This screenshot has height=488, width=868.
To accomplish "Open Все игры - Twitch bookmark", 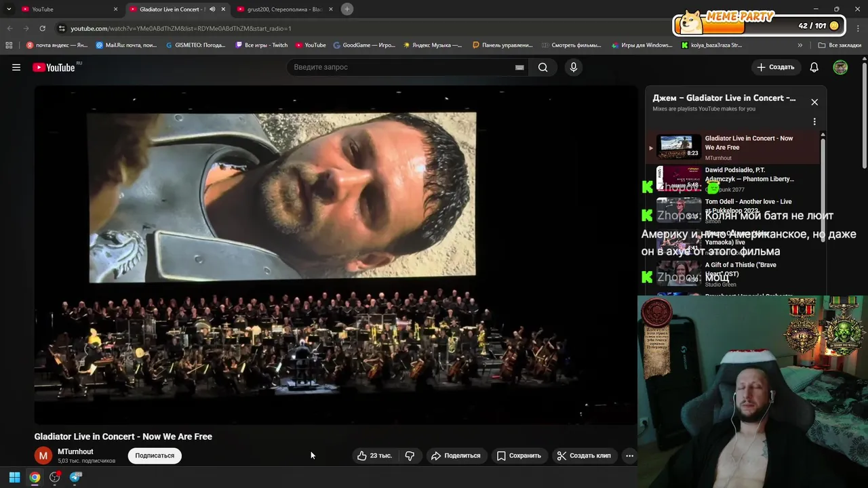I will pos(261,45).
